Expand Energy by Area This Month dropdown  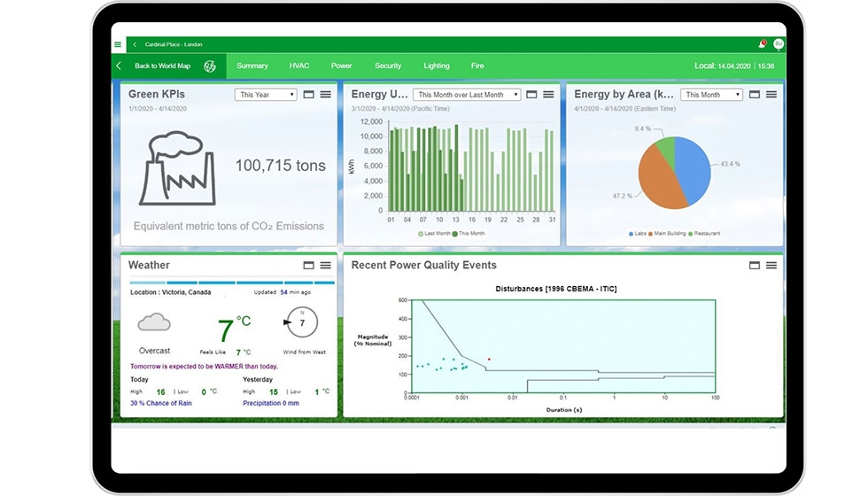coord(712,95)
